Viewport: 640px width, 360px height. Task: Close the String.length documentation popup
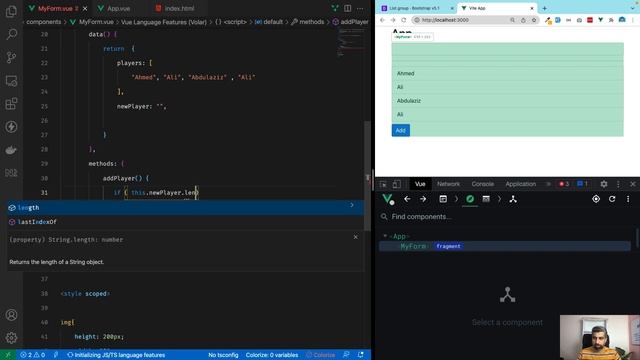point(356,237)
